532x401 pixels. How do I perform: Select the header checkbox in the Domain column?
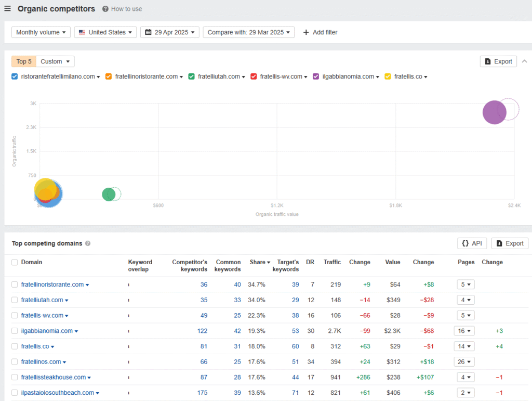[15, 262]
